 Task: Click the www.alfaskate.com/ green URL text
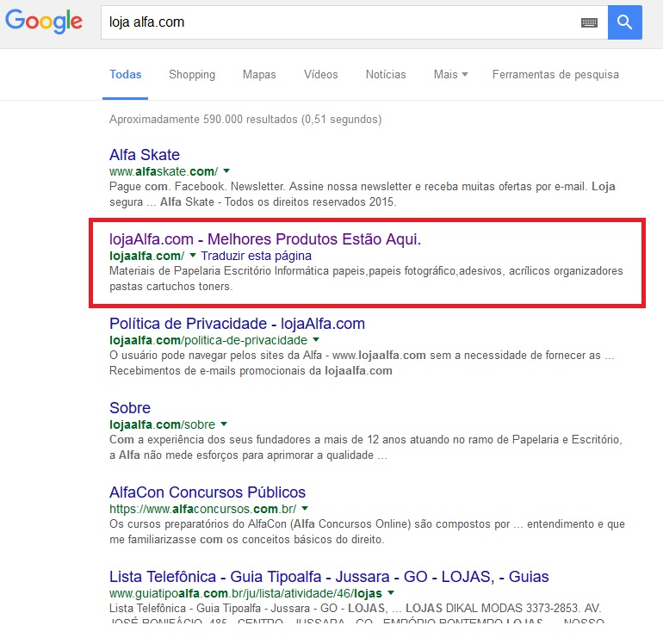click(x=164, y=171)
